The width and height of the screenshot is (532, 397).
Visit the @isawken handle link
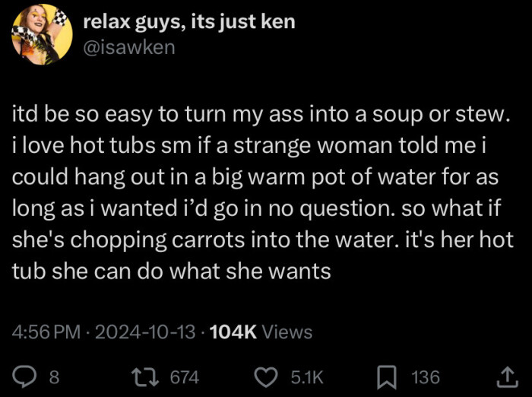[129, 48]
